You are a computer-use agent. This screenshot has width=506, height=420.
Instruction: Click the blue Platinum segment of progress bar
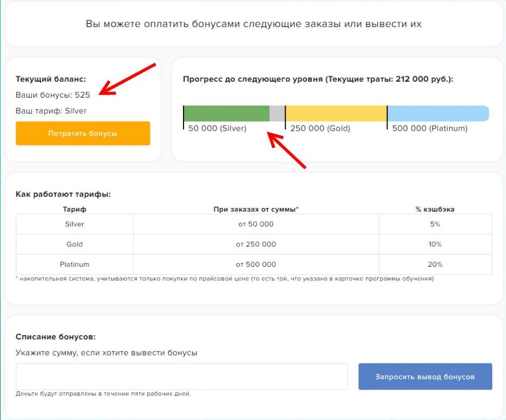pyautogui.click(x=438, y=113)
